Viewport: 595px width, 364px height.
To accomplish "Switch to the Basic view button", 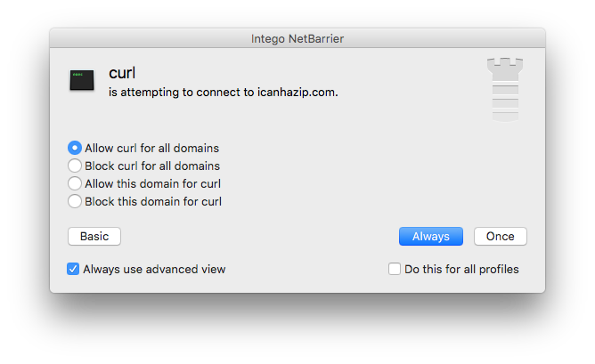I will (x=94, y=236).
